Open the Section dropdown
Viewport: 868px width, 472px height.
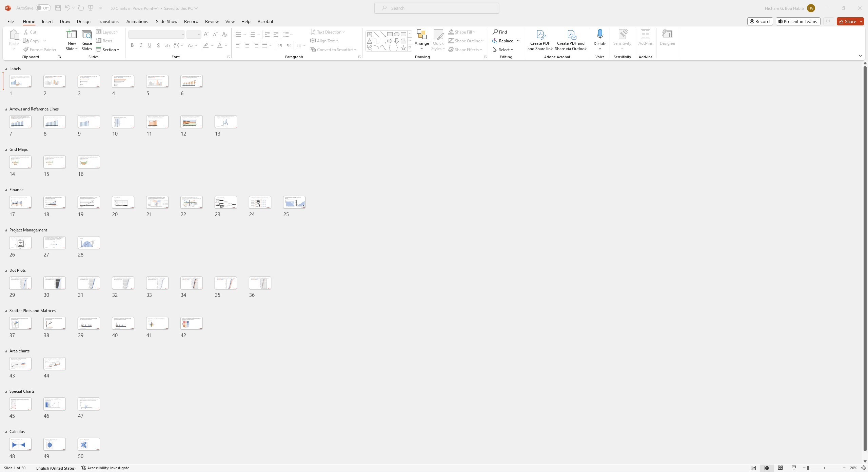point(108,49)
